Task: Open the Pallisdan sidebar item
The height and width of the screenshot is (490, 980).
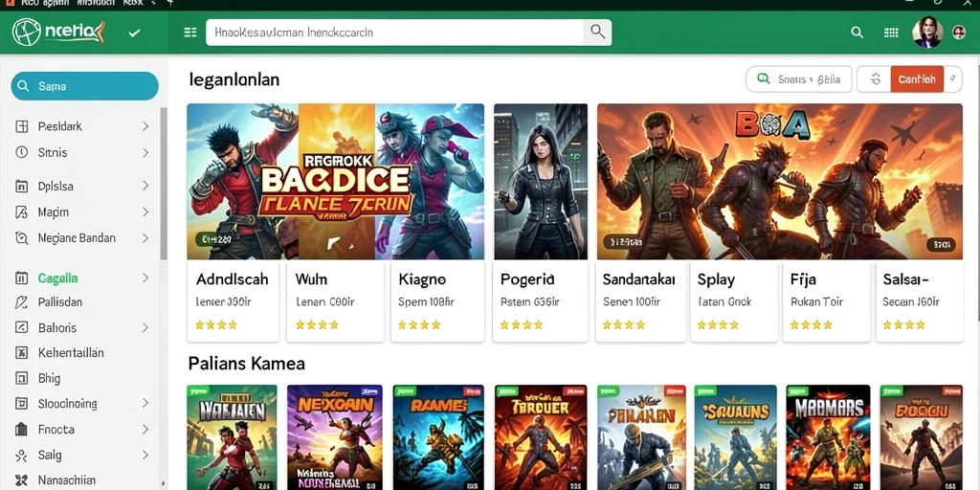Action: pos(82,302)
